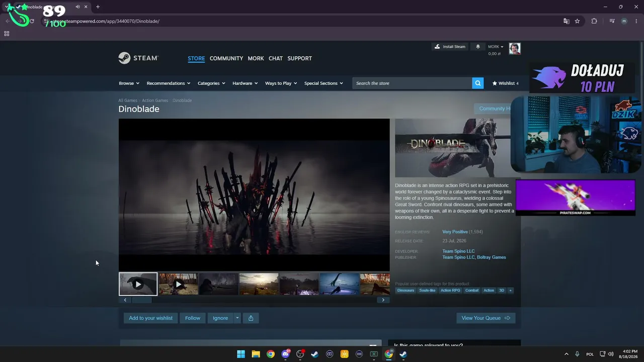Select the first video thumbnail
Viewport: 644px width, 362px height.
click(138, 284)
